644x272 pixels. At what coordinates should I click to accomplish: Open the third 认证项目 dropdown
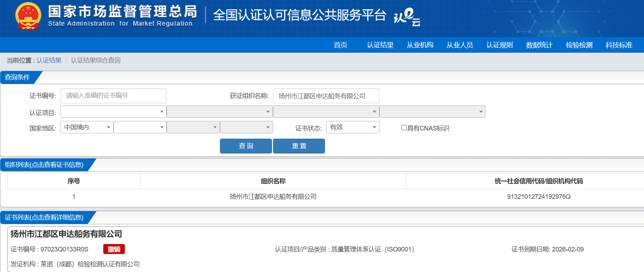coord(326,112)
